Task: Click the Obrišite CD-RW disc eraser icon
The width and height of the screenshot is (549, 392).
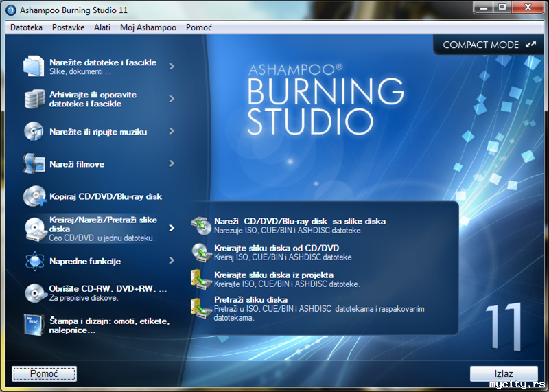Action: (36, 293)
